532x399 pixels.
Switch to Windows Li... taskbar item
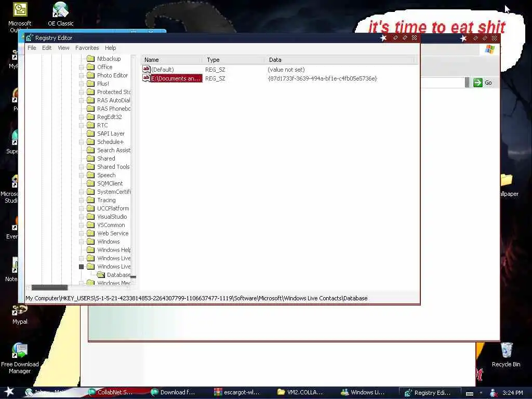[363, 392]
